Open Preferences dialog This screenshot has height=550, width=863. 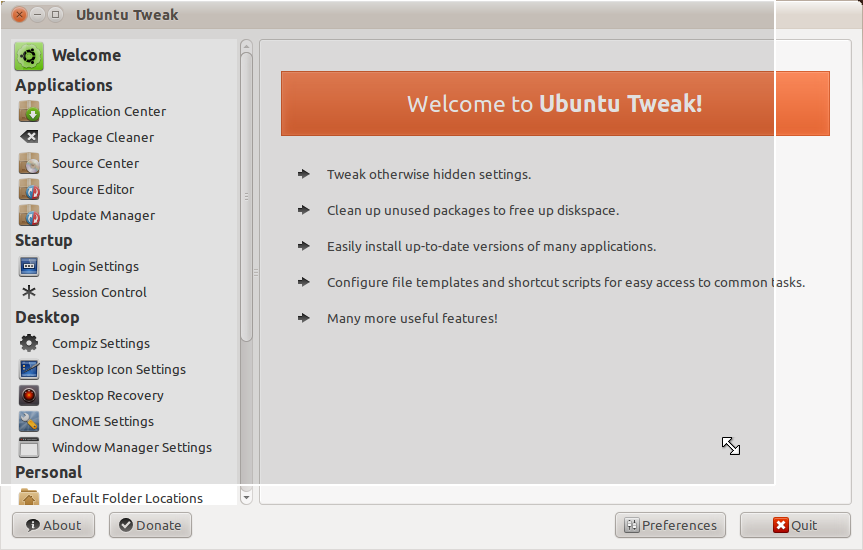[670, 525]
